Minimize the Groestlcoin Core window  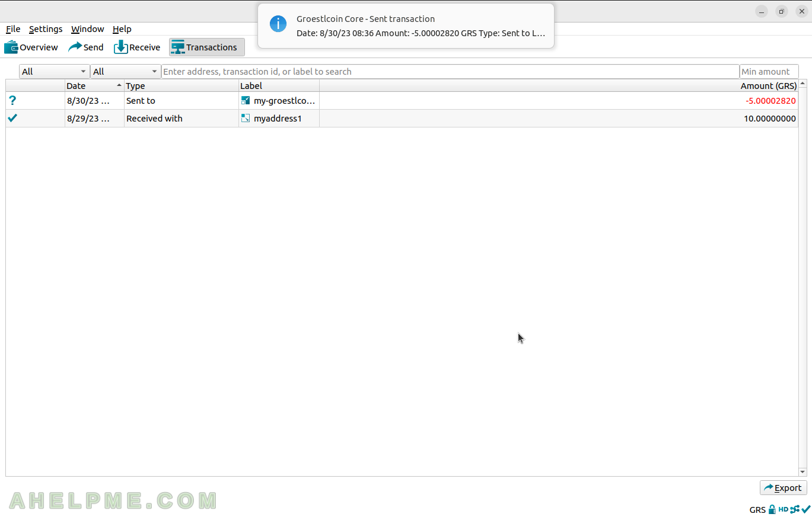pyautogui.click(x=762, y=11)
